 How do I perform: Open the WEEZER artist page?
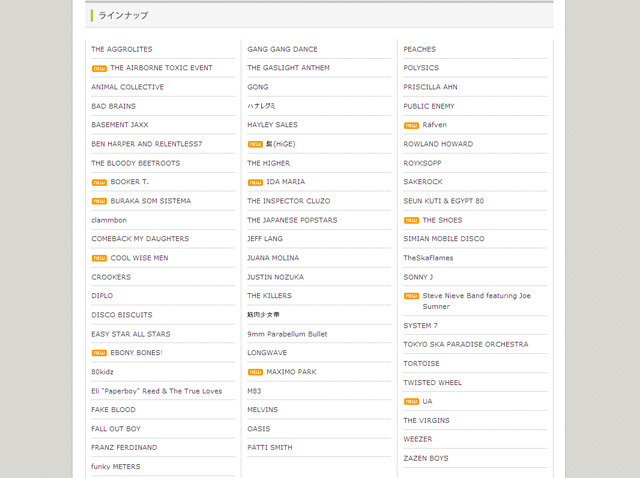point(418,439)
